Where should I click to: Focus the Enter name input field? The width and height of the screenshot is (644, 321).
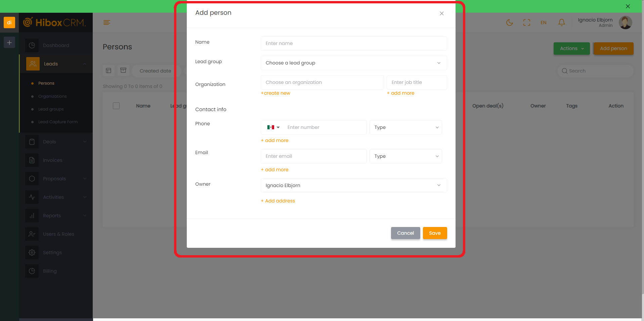(x=353, y=43)
